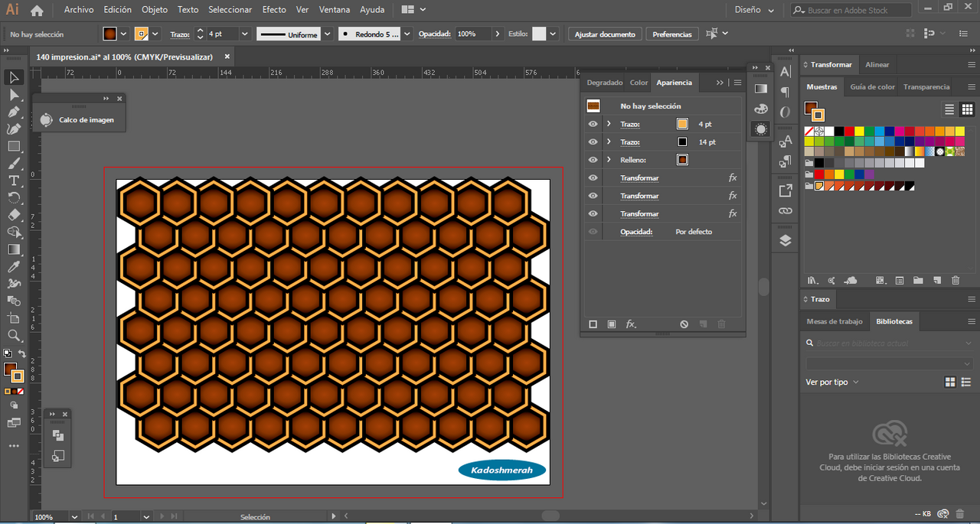980x524 pixels.
Task: Select the Selection tool arrow
Action: [x=14, y=77]
